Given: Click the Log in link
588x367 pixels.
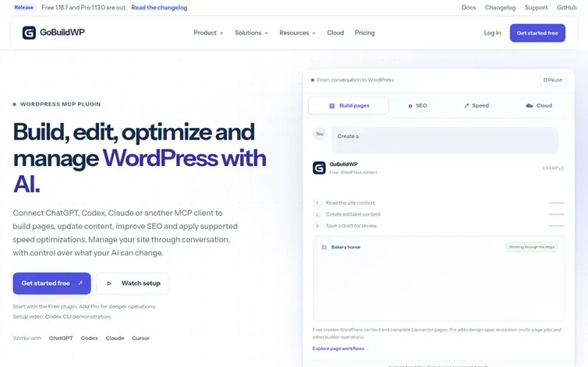Looking at the screenshot, I should pos(492,33).
